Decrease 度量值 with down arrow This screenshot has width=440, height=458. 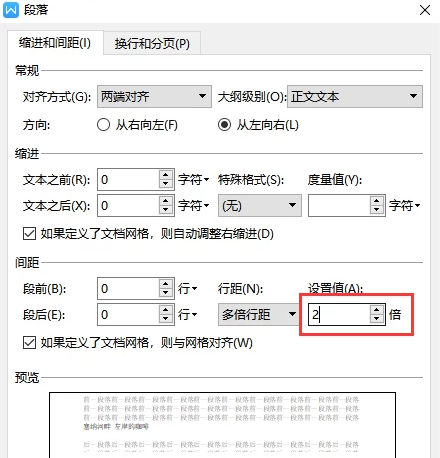[377, 210]
